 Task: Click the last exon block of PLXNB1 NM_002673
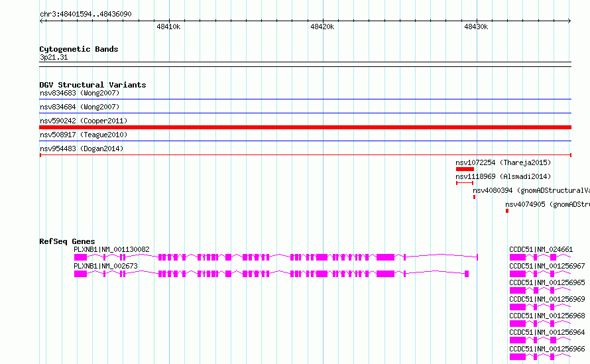click(467, 274)
